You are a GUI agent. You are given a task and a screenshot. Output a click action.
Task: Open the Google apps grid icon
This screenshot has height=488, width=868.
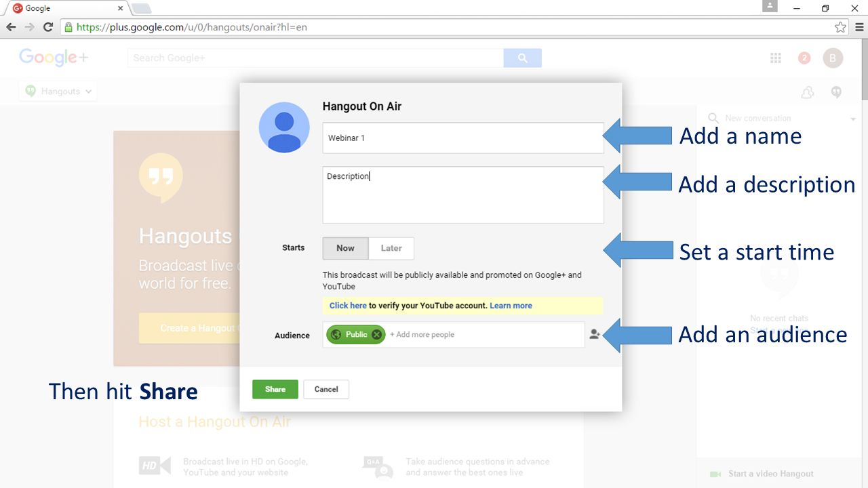point(776,58)
